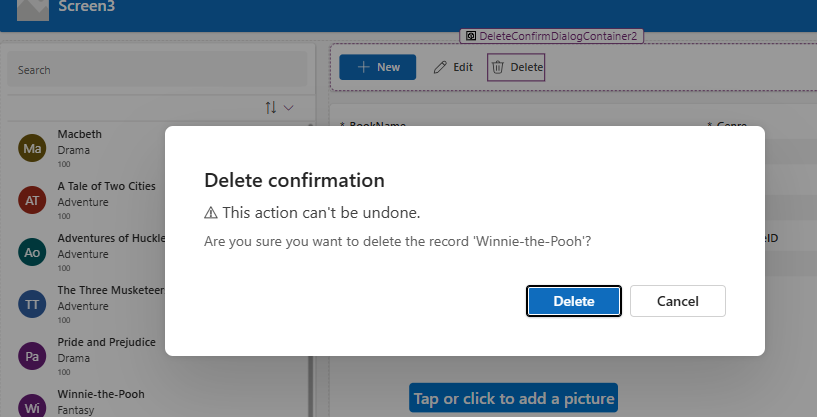
Task: Click the plus icon on New button
Action: tap(363, 67)
